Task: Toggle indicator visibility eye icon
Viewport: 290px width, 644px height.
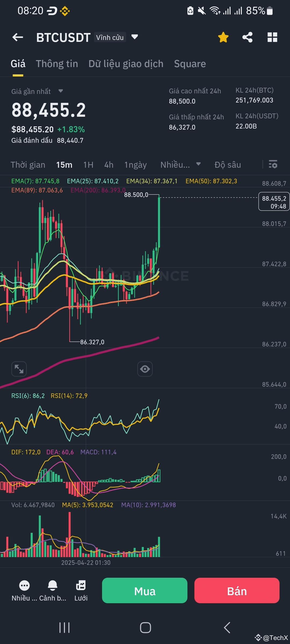Action: coord(145,369)
